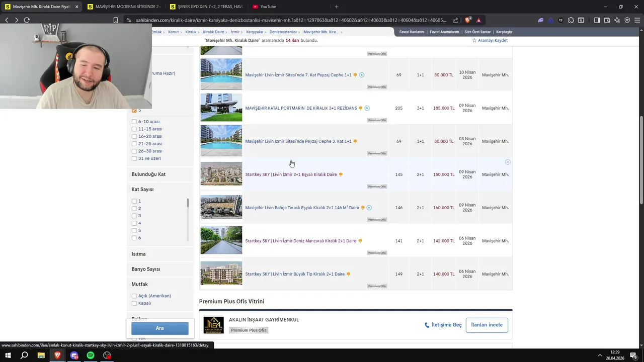
Task: Click İletişime Geç link
Action: 443,325
